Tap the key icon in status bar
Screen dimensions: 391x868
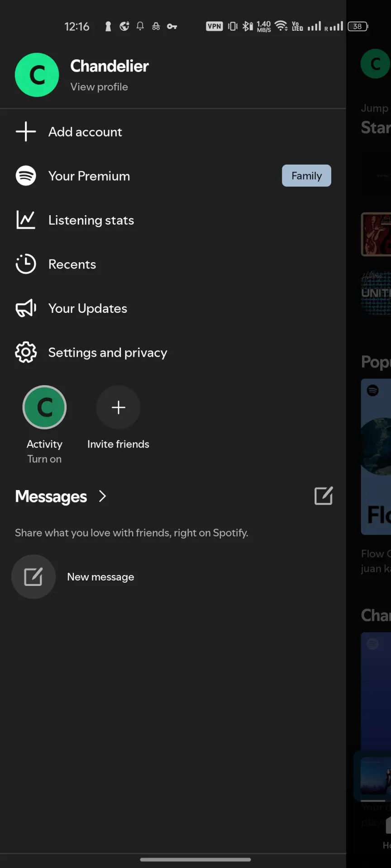pos(172,27)
